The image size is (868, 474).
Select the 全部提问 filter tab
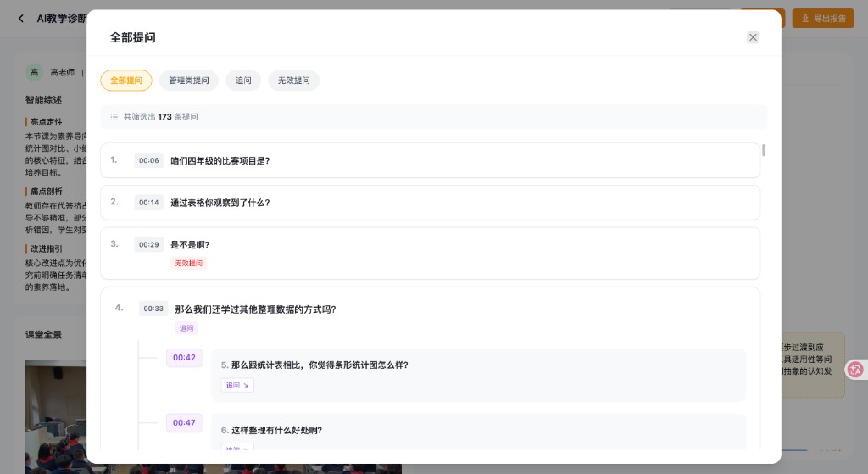[126, 81]
